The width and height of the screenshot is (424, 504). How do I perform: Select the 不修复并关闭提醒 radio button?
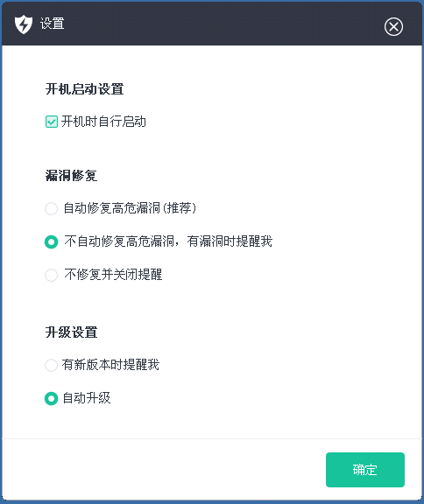pos(51,275)
